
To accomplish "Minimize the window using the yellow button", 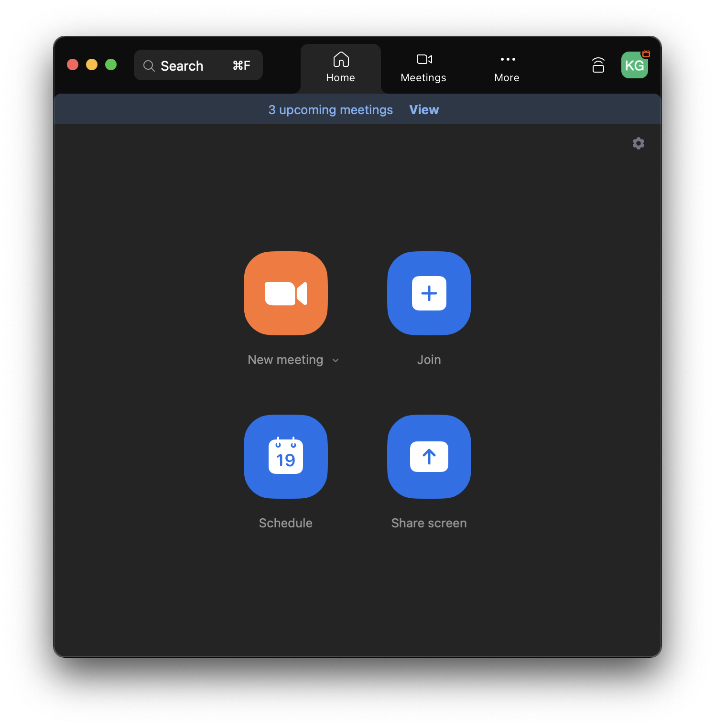I will 92,64.
